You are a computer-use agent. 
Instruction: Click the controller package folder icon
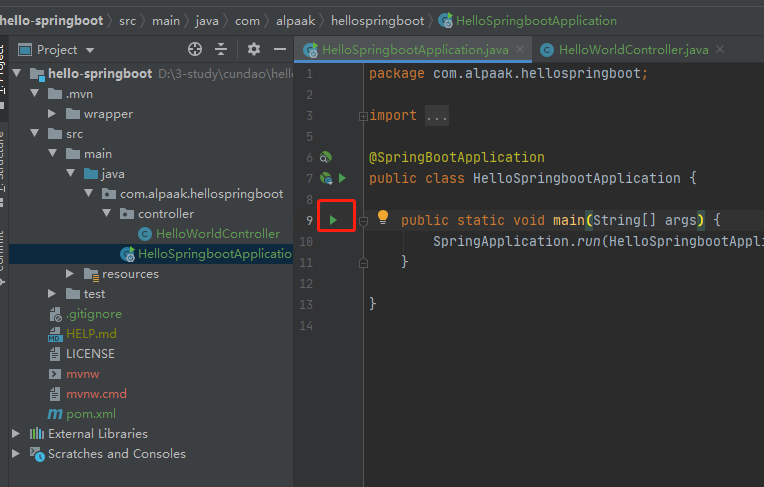pyautogui.click(x=127, y=214)
